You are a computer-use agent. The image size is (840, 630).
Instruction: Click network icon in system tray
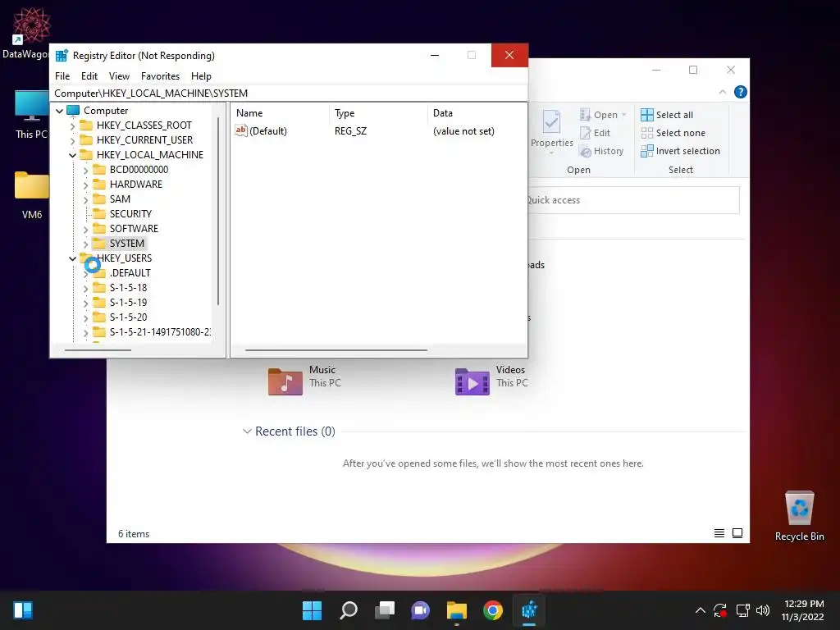coord(742,610)
